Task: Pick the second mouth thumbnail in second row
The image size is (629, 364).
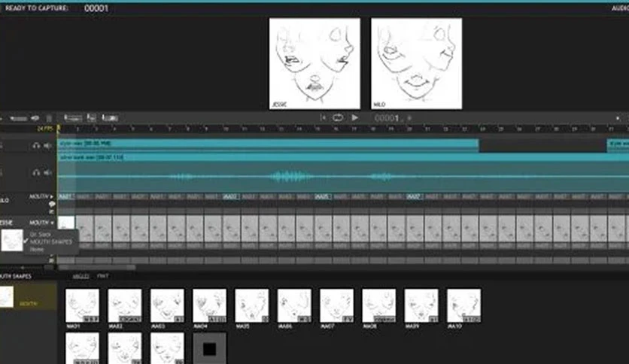Action: (x=125, y=348)
